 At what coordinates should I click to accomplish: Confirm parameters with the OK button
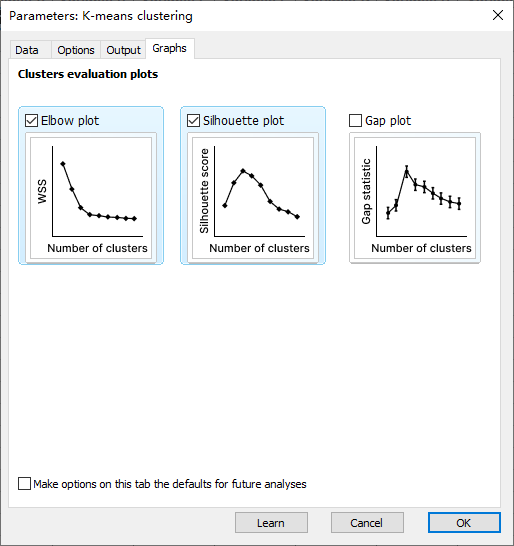pos(464,522)
